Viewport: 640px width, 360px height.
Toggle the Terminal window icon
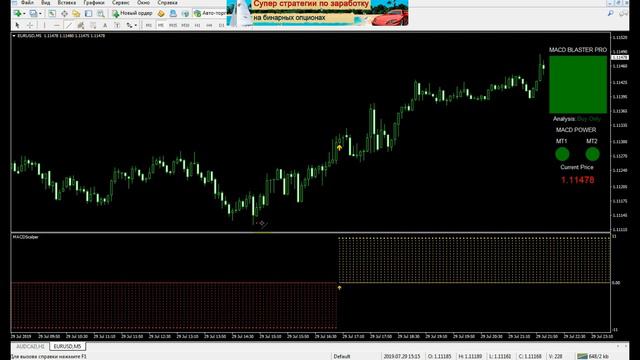(88, 13)
